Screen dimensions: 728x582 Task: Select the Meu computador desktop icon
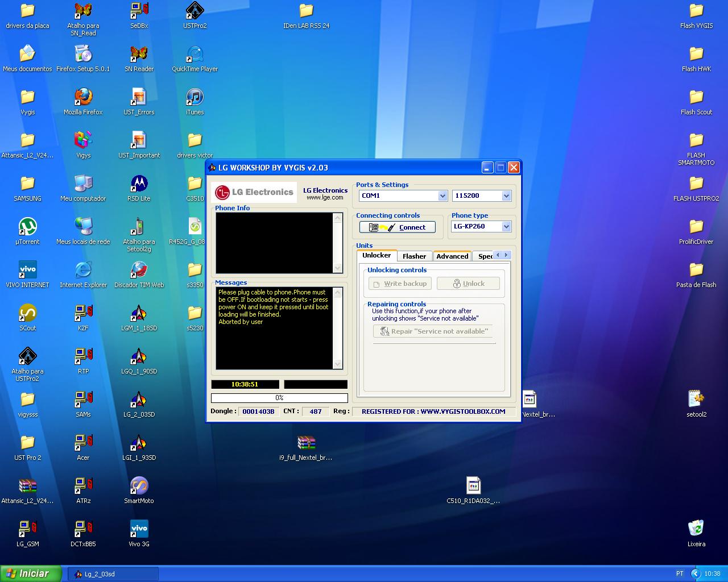pos(83,188)
